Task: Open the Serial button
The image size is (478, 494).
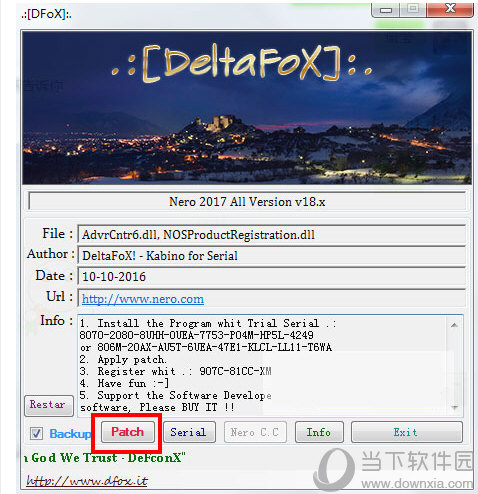Action: click(x=189, y=432)
